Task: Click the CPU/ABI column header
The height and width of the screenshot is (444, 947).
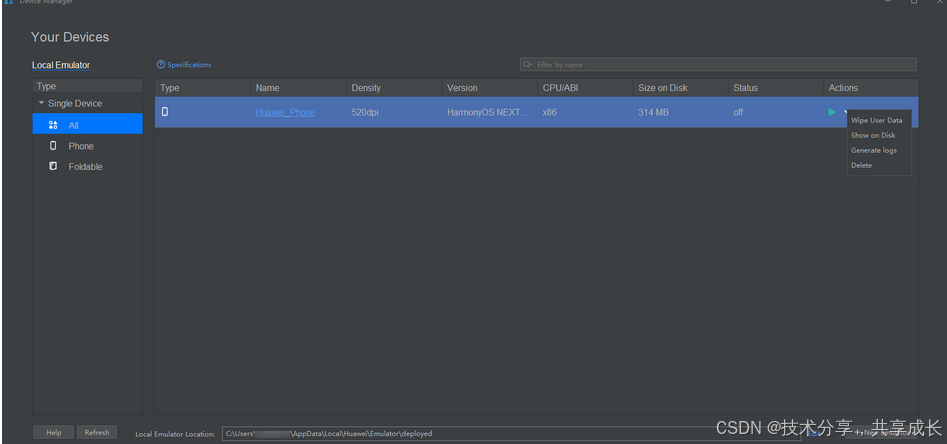Action: click(x=585, y=88)
